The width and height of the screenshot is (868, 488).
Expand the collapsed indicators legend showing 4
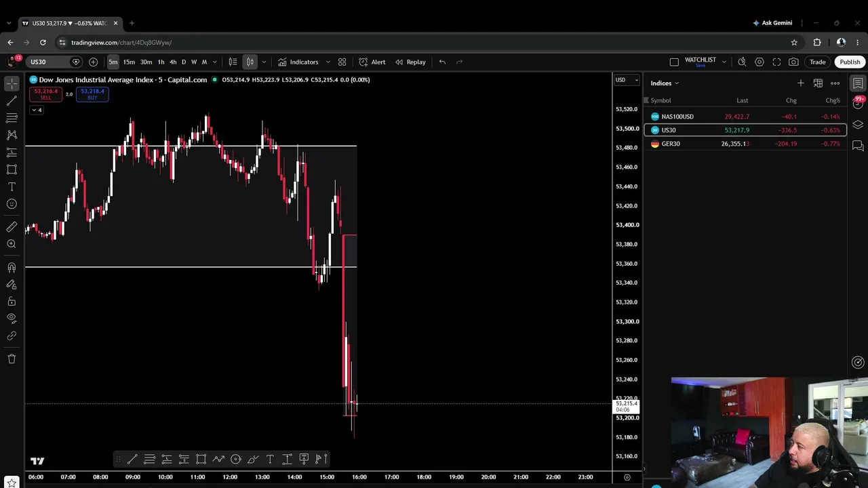click(x=36, y=110)
